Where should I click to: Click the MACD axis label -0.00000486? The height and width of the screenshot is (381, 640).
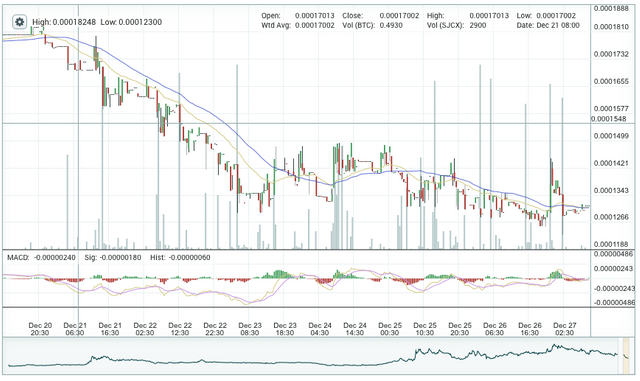[x=613, y=303]
